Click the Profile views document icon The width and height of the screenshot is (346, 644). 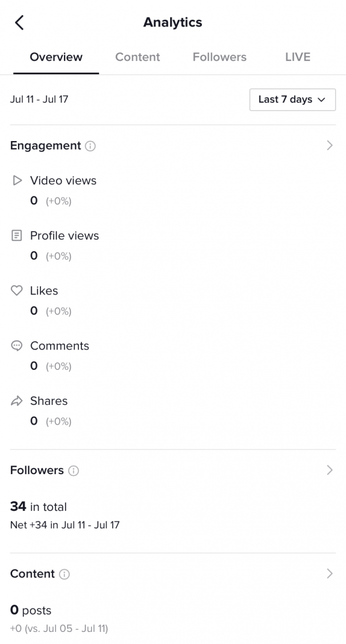(17, 235)
